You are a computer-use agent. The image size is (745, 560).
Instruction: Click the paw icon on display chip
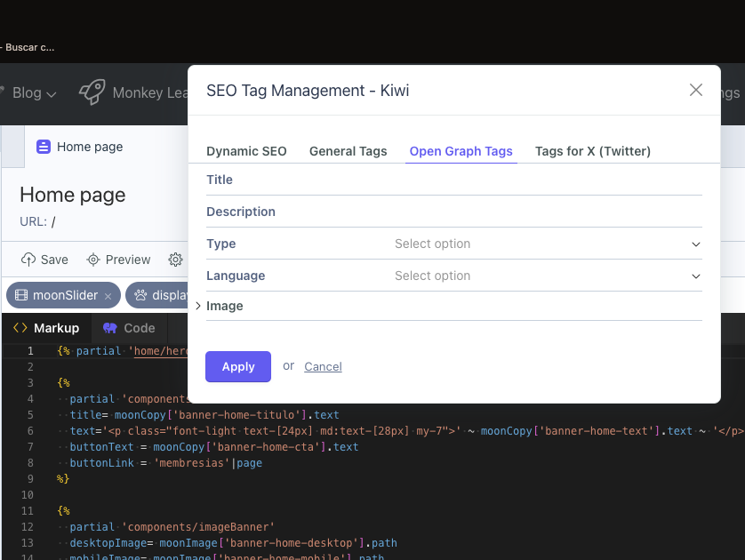coord(140,295)
